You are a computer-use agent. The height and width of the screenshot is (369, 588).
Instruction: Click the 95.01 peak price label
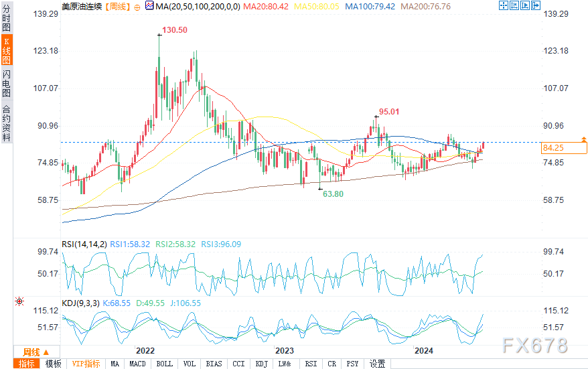pyautogui.click(x=389, y=112)
